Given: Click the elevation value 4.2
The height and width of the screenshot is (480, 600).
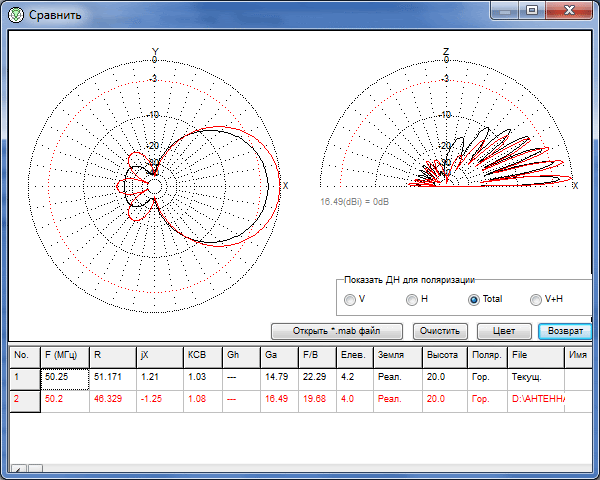Looking at the screenshot, I should click(355, 379).
